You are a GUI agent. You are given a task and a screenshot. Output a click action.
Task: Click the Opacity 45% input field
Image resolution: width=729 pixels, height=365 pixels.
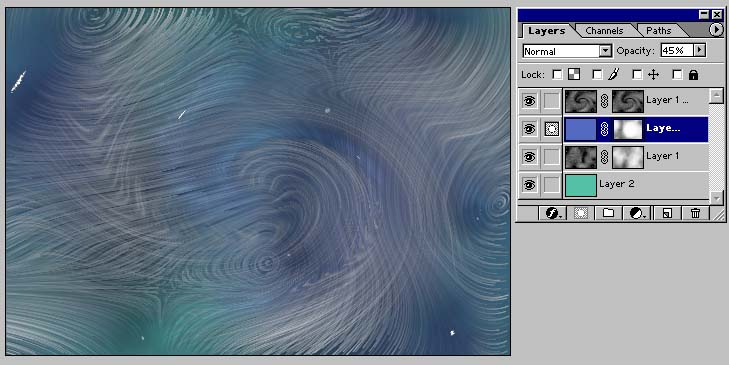pyautogui.click(x=677, y=50)
